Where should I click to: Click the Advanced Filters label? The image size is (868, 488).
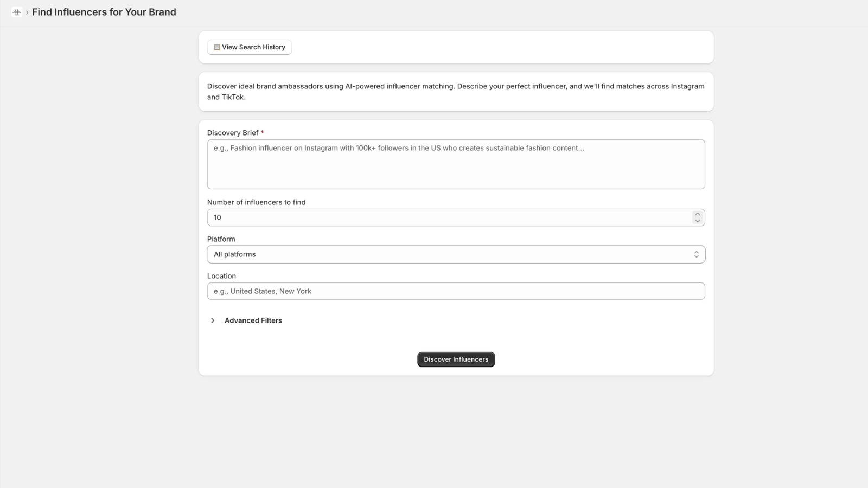point(253,320)
